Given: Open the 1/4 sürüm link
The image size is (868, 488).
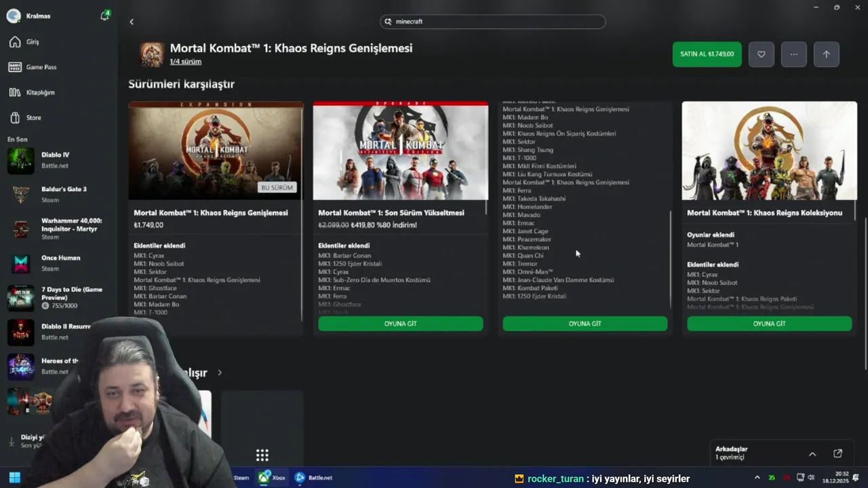Looking at the screenshot, I should point(185,62).
